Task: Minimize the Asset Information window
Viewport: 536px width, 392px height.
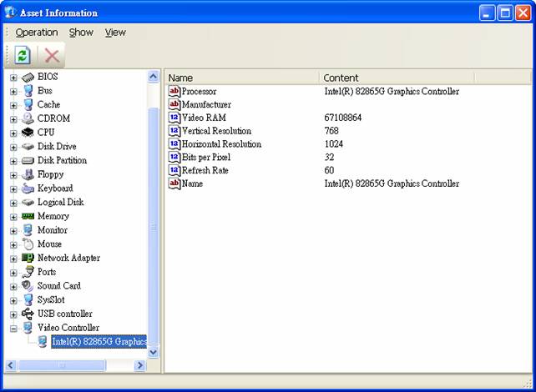Action: click(487, 13)
